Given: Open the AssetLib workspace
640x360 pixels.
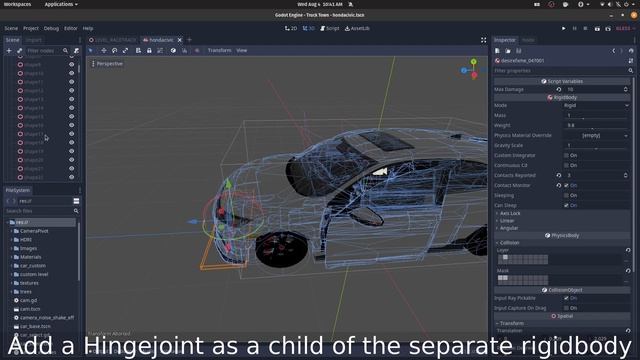Looking at the screenshot, I should 357,28.
